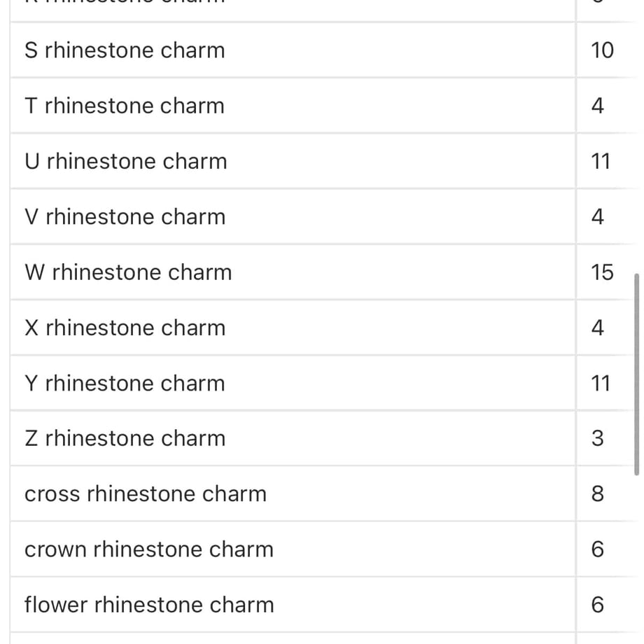The image size is (644, 644).
Task: Click quantity 3 beside Z rhinestone charm
Action: click(598, 439)
